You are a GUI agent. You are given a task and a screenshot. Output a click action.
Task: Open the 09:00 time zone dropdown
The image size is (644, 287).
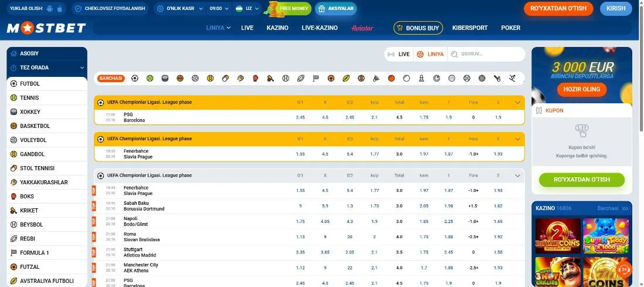point(219,8)
